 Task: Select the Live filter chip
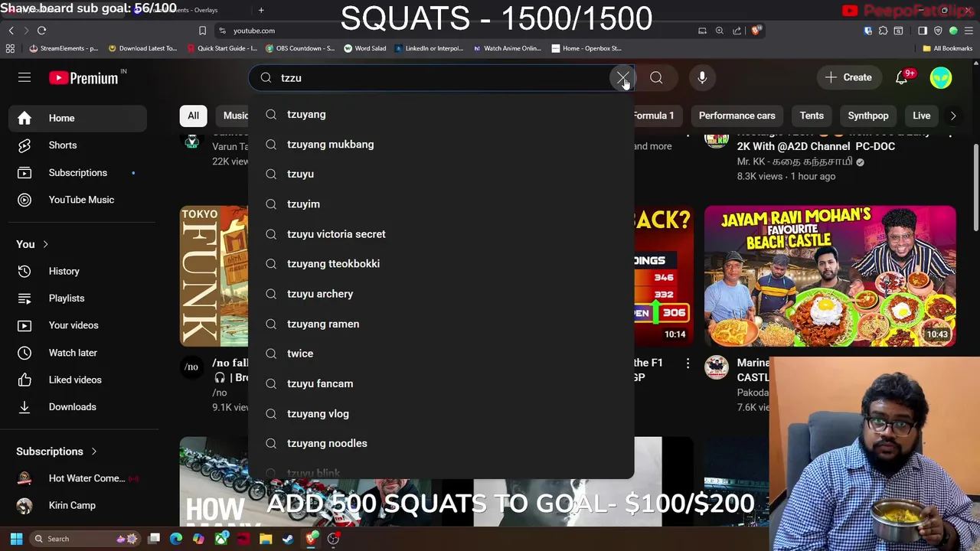click(921, 116)
